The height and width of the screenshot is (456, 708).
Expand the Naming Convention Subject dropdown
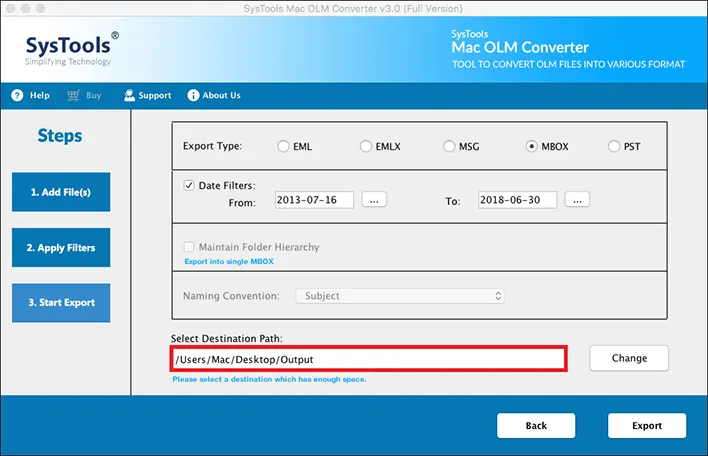tap(400, 296)
